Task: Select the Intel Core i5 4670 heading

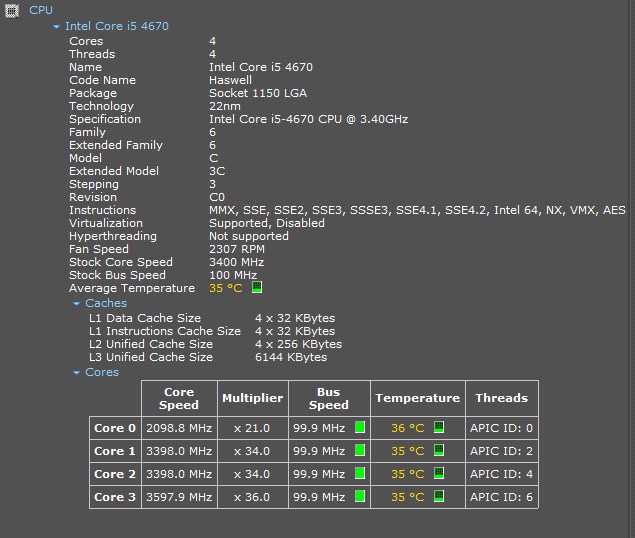Action: [x=117, y=26]
